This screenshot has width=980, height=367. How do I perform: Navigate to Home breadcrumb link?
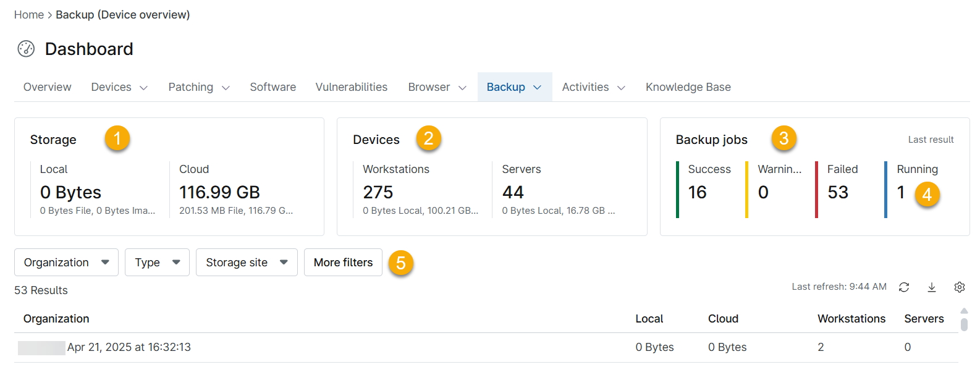coord(29,15)
